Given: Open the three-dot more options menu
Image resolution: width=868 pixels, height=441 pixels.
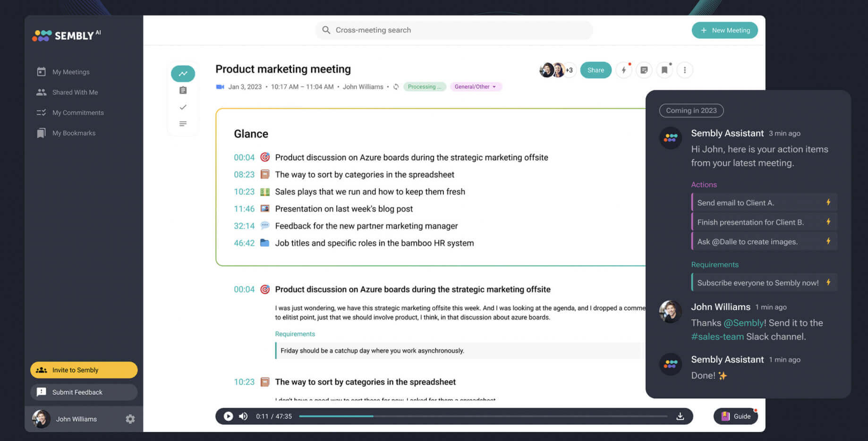Looking at the screenshot, I should (x=685, y=70).
